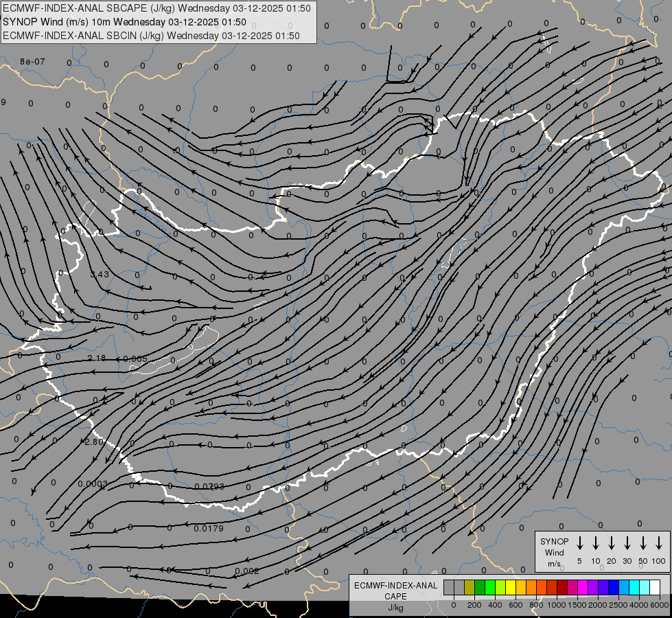The image size is (672, 618).
Task: Click the 3.43 value on the map
Action: (100, 274)
